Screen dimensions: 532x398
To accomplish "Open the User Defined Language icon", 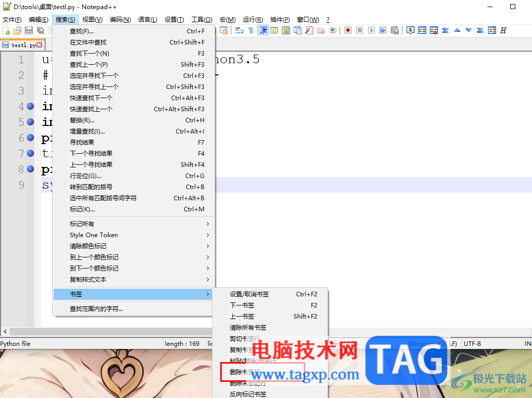I will pyautogui.click(x=274, y=30).
